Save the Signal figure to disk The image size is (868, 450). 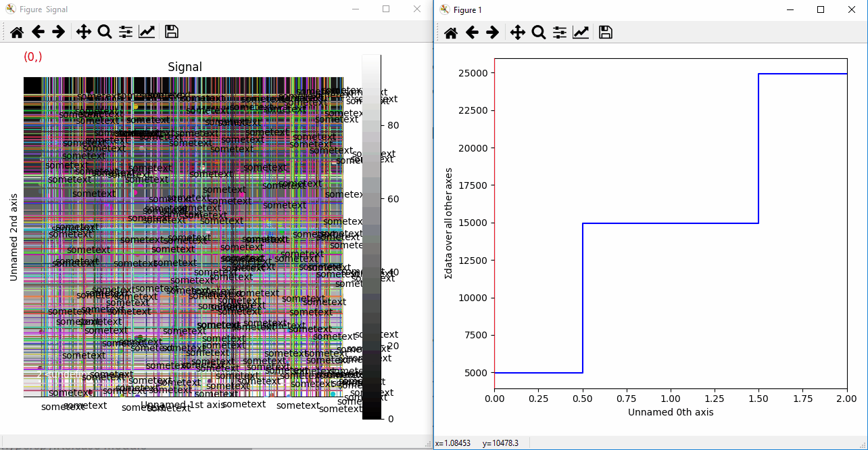click(171, 31)
